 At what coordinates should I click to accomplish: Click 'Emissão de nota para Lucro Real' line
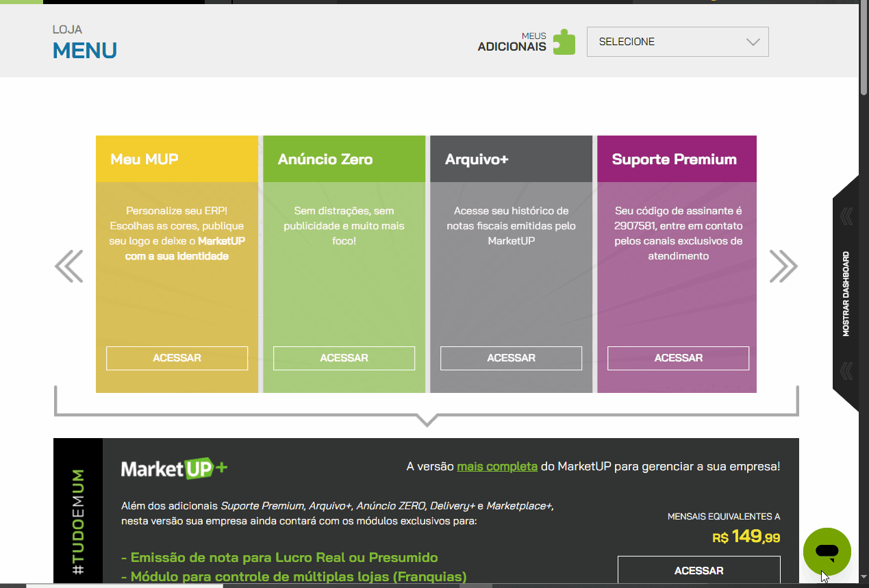click(279, 557)
